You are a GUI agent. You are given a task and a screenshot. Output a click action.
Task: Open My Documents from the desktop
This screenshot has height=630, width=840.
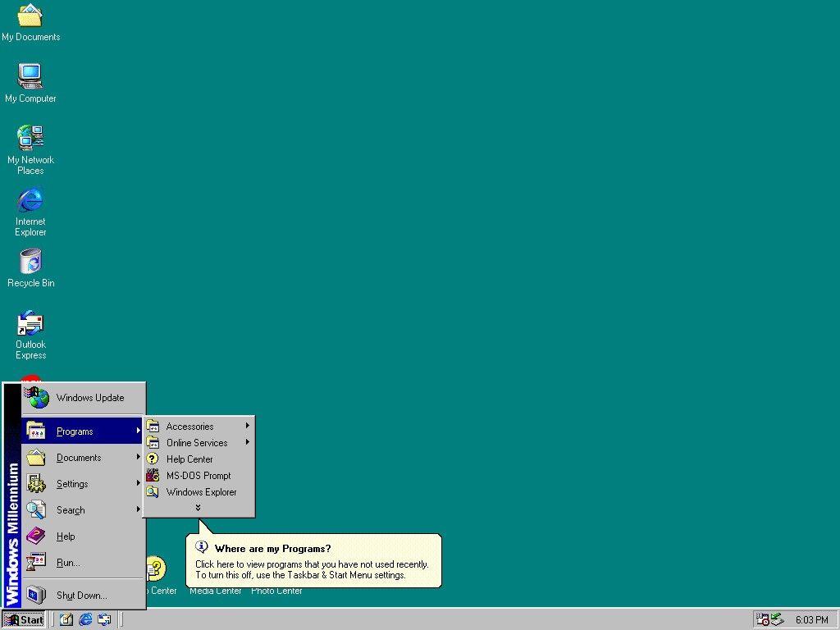(x=30, y=18)
